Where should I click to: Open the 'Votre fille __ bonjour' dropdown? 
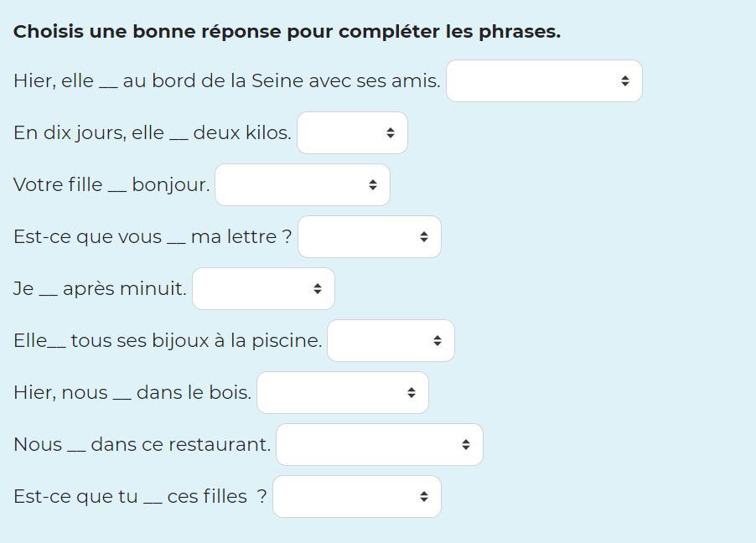point(302,185)
